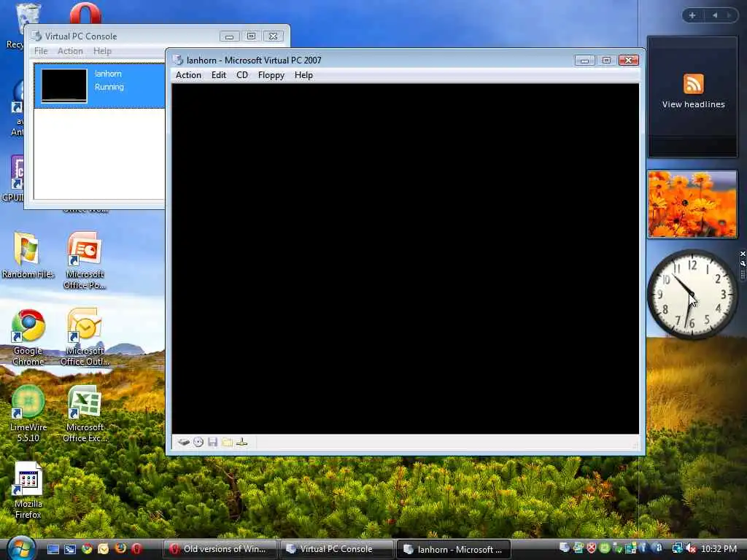Launch Firefox from quick launch bar
This screenshot has height=560, width=747.
[120, 549]
